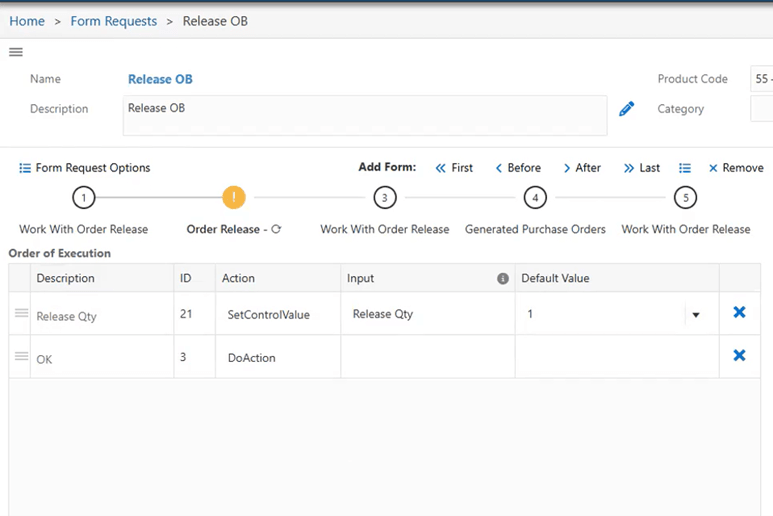Click the Product Code field
Image resolution: width=773 pixels, height=516 pixels.
click(x=762, y=79)
